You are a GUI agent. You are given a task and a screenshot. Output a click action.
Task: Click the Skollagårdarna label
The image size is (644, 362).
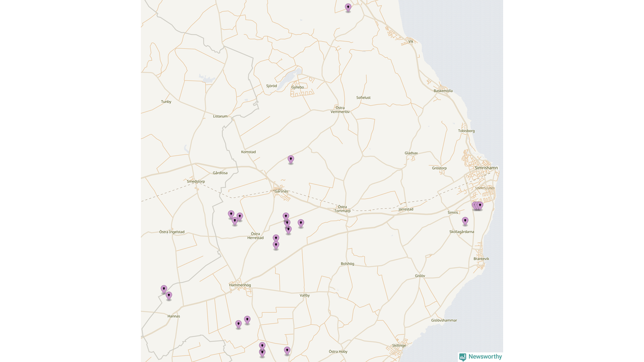coord(462,232)
